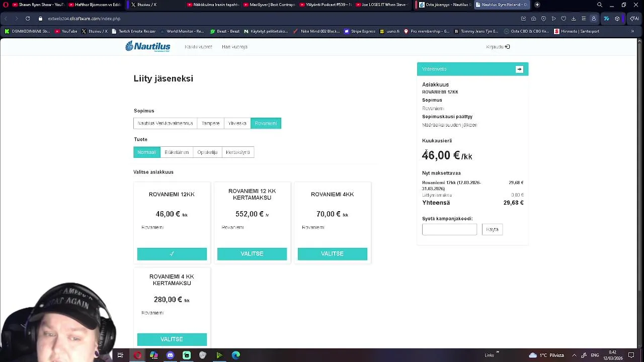644x362 pixels.
Task: Open Hae vuoroja menu item
Action: click(x=234, y=47)
